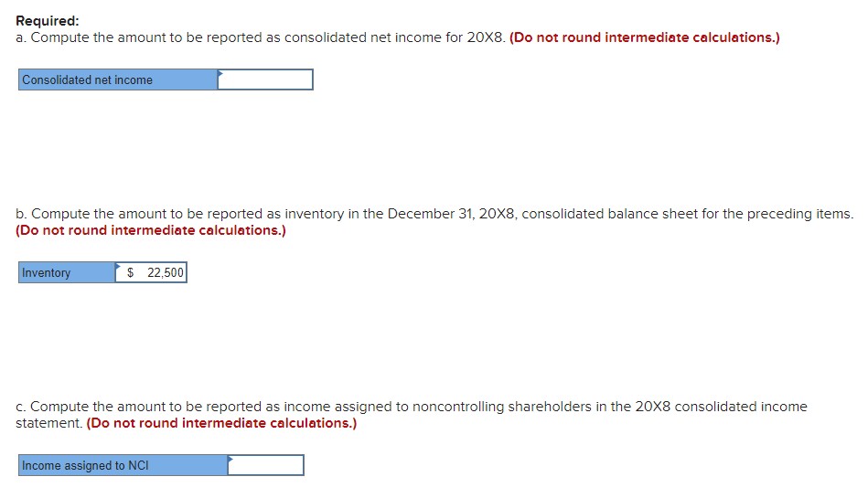Click the 22,500 value in Inventory cell
The height and width of the screenshot is (498, 868).
click(x=165, y=273)
